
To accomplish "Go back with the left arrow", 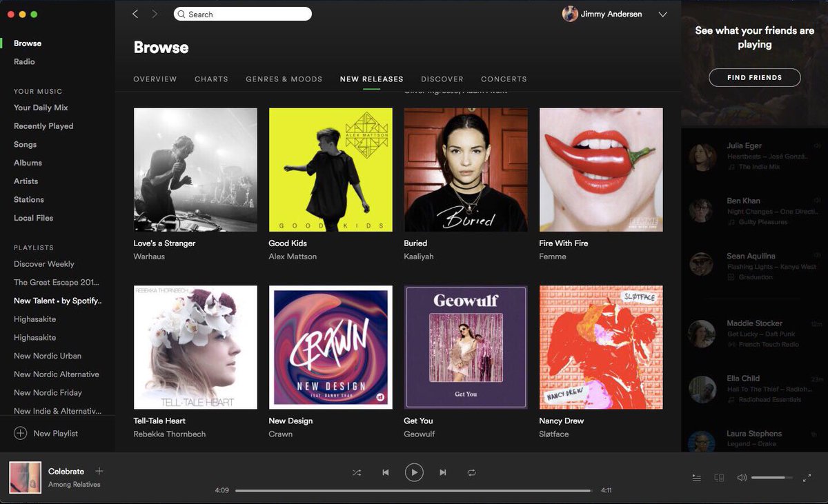I will tap(135, 14).
